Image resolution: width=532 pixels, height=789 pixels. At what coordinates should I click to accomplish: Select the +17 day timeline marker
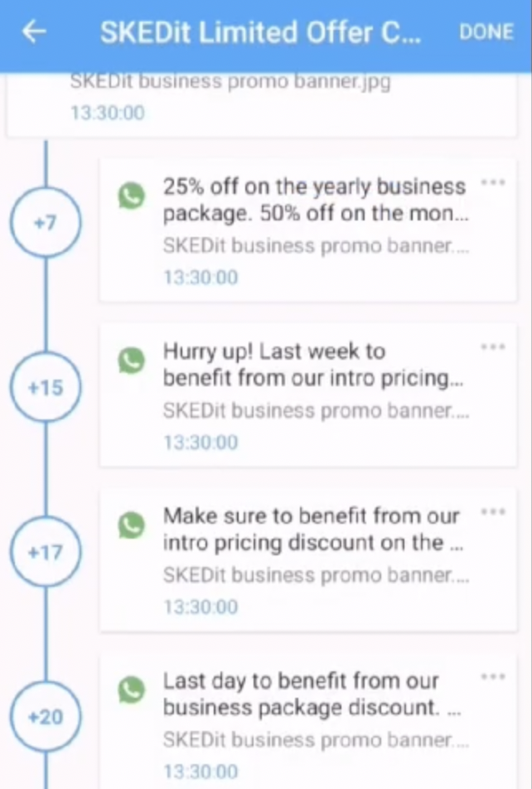(46, 552)
